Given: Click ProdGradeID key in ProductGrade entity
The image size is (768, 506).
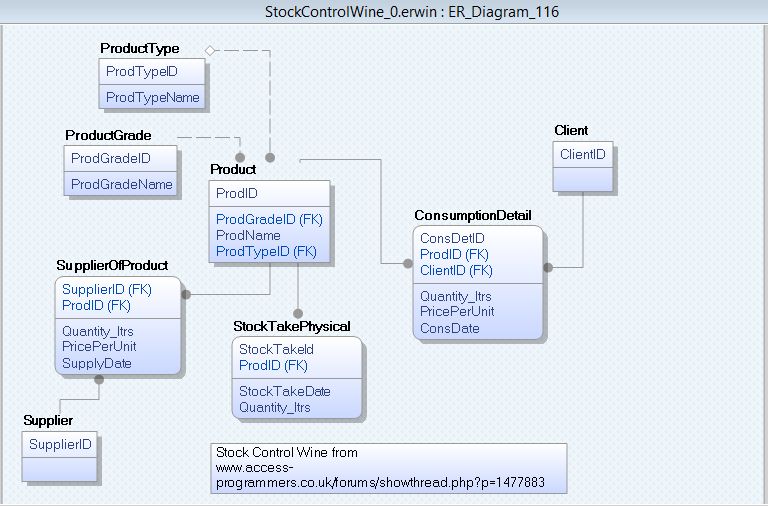Looking at the screenshot, I should pos(111,158).
